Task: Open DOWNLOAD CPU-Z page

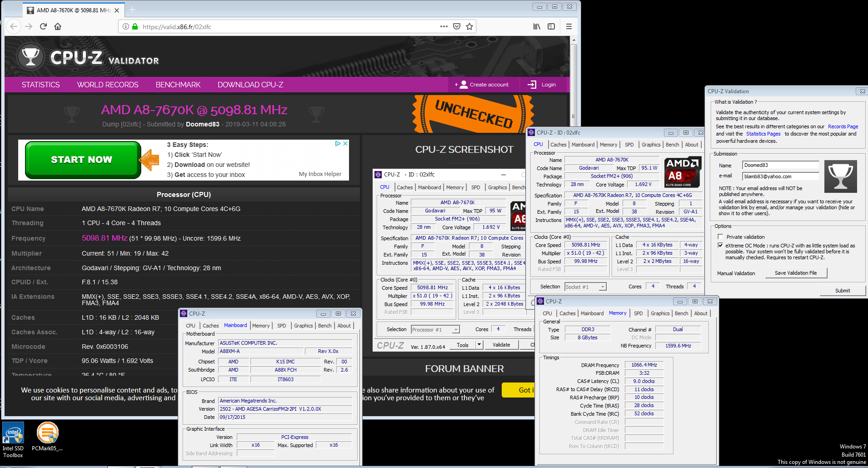Action: point(250,85)
